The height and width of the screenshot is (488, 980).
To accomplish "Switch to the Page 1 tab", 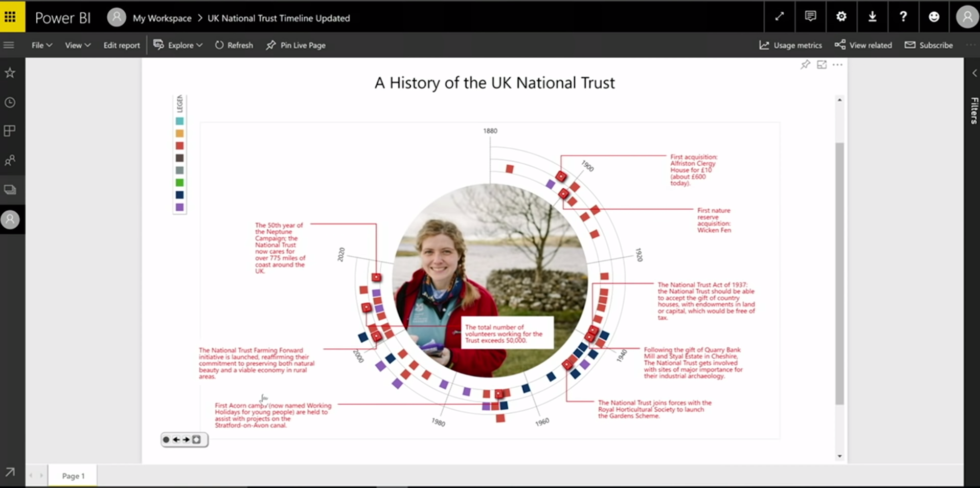I will click(x=73, y=476).
